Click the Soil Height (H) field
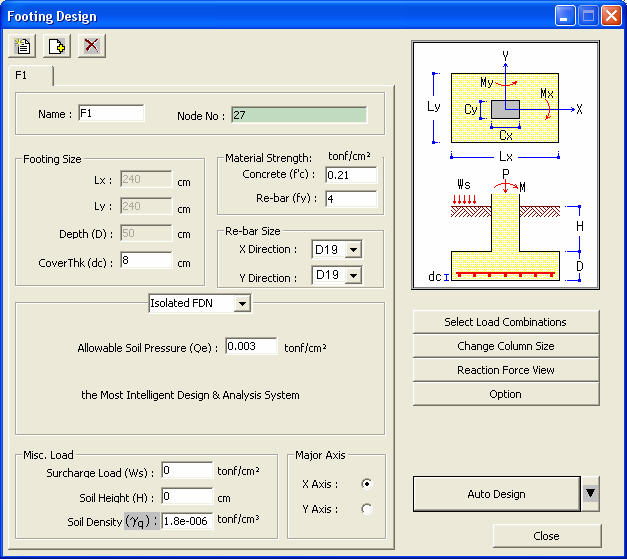This screenshot has height=559, width=627. coord(187,496)
